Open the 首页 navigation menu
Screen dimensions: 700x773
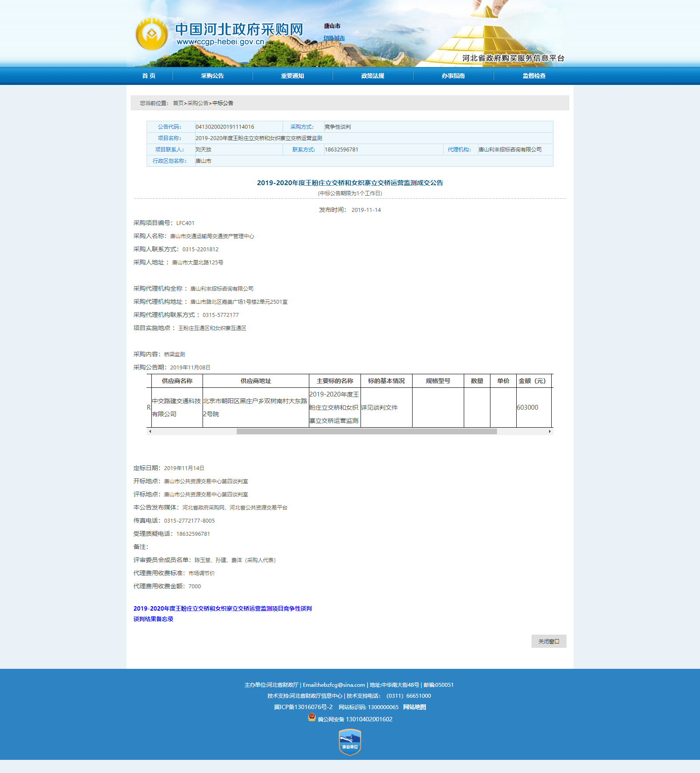[x=149, y=76]
